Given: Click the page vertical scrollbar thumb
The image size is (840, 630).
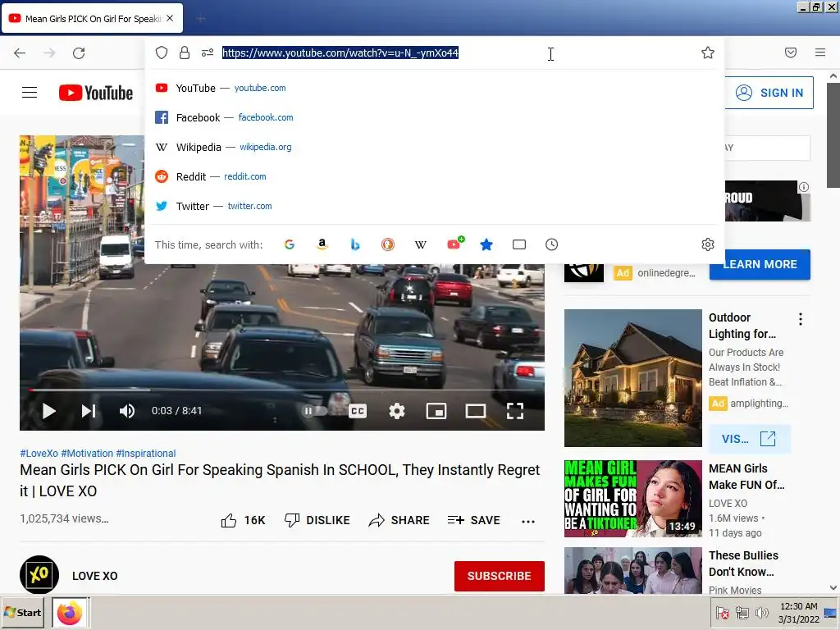Looking at the screenshot, I should [x=833, y=135].
